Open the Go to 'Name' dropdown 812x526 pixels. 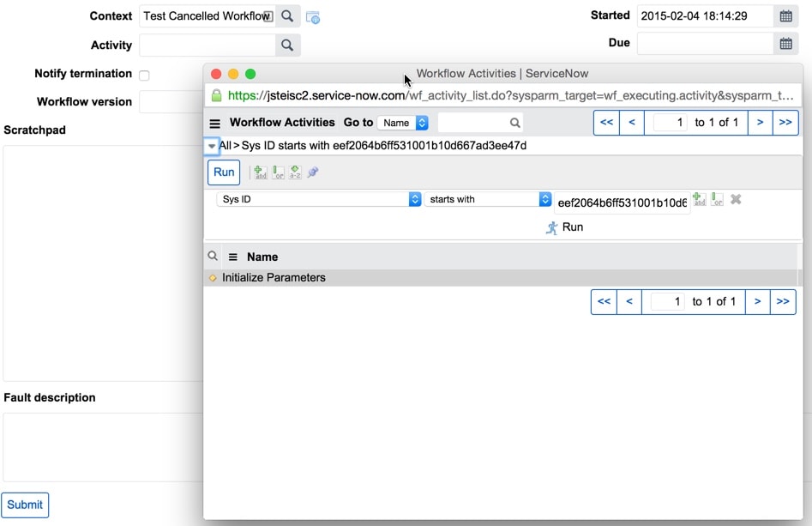pos(401,122)
